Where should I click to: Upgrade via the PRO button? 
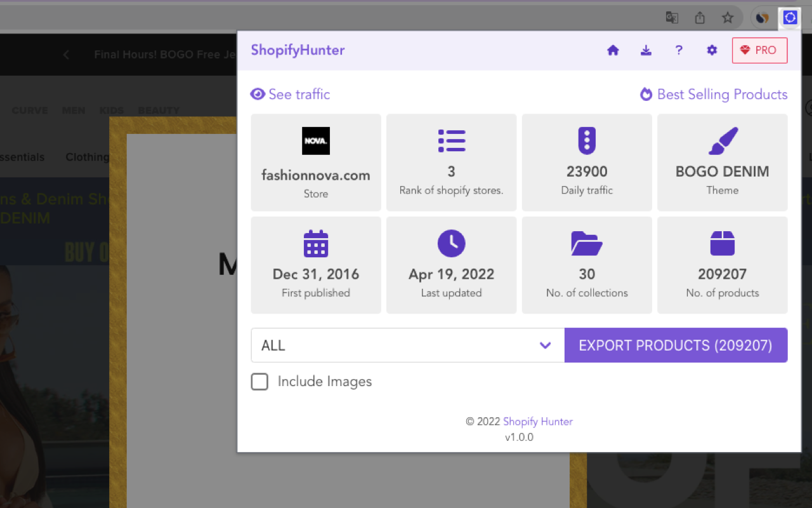point(759,50)
